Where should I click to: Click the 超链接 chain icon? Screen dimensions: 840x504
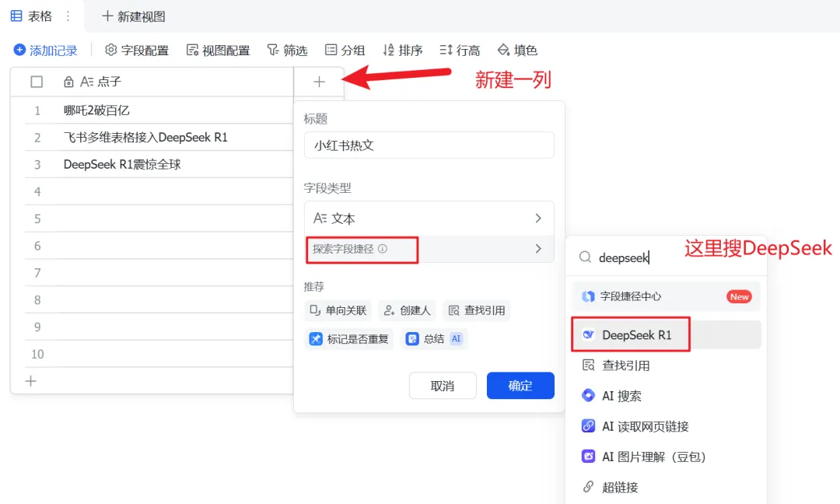[588, 487]
